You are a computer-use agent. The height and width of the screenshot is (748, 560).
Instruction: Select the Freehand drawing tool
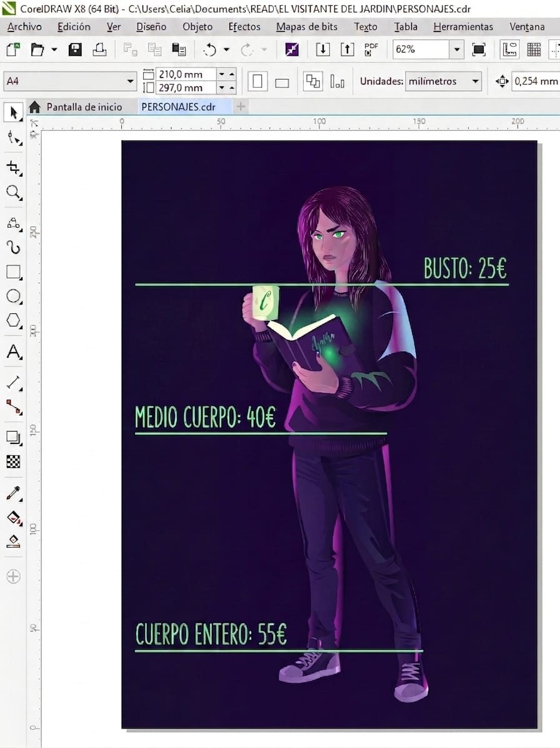pyautogui.click(x=14, y=223)
